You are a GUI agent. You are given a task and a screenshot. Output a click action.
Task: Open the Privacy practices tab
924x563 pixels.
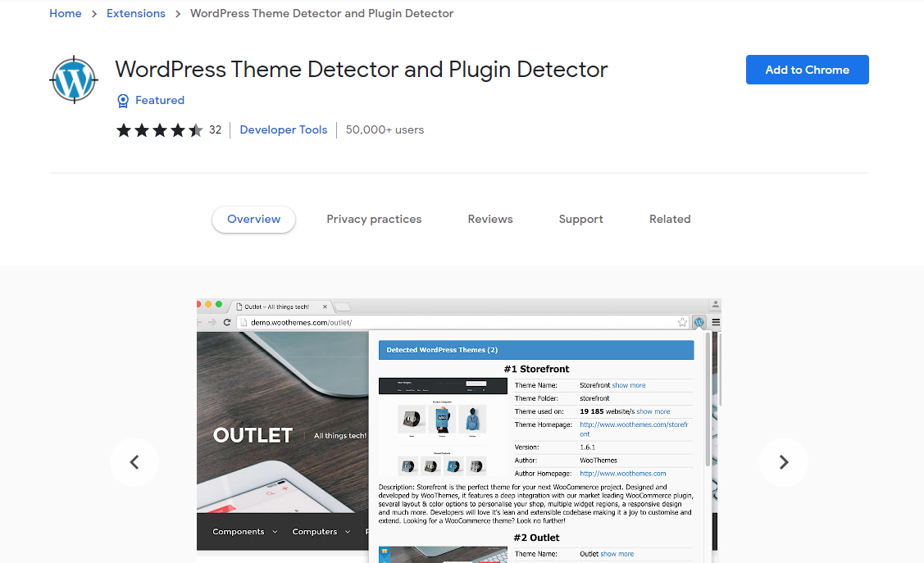(374, 219)
